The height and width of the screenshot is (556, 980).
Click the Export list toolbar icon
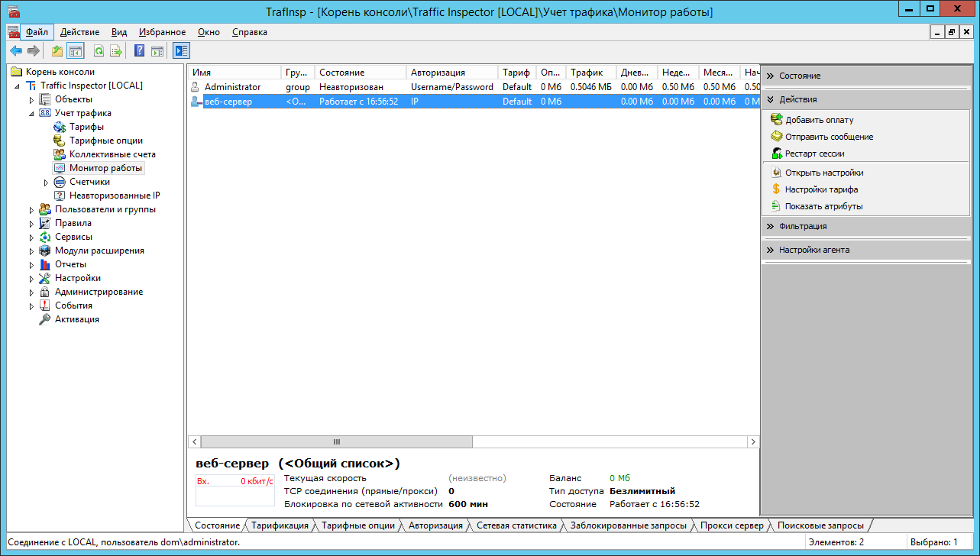pyautogui.click(x=116, y=51)
